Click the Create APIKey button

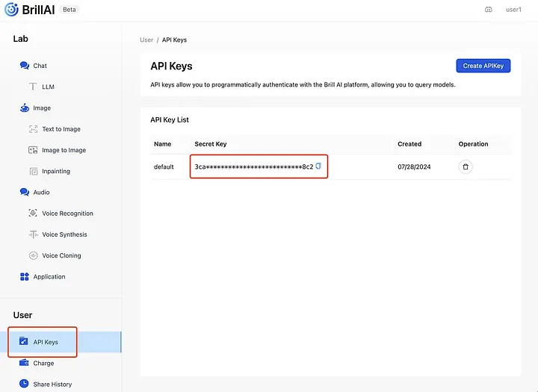(483, 66)
